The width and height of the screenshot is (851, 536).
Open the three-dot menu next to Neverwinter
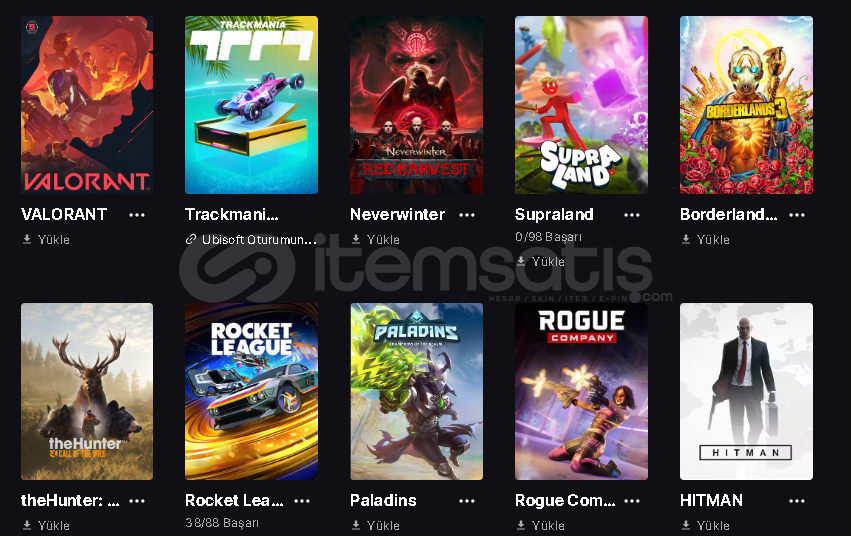click(467, 215)
